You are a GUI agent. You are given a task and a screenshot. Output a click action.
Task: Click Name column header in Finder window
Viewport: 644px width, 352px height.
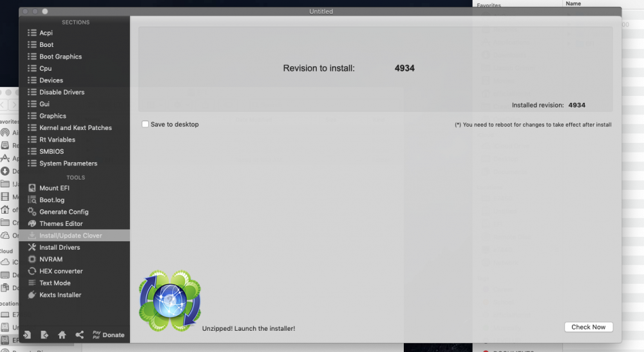(x=573, y=3)
